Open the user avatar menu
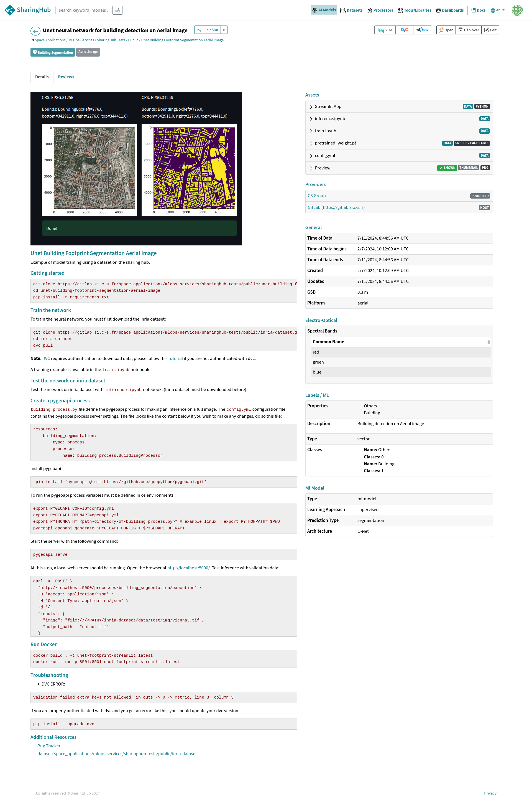 coord(517,10)
